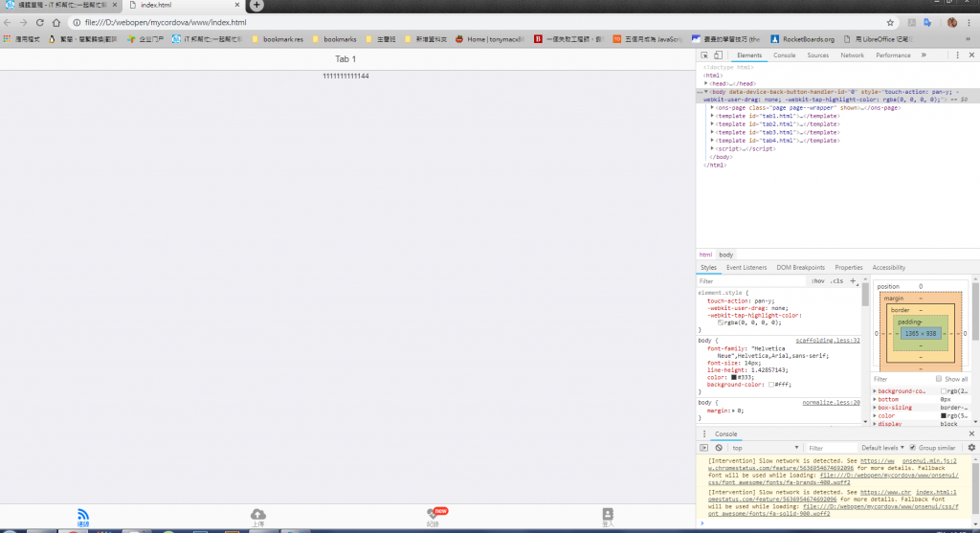Select the body breadcrumb item
The height and width of the screenshot is (533, 980).
tap(725, 255)
